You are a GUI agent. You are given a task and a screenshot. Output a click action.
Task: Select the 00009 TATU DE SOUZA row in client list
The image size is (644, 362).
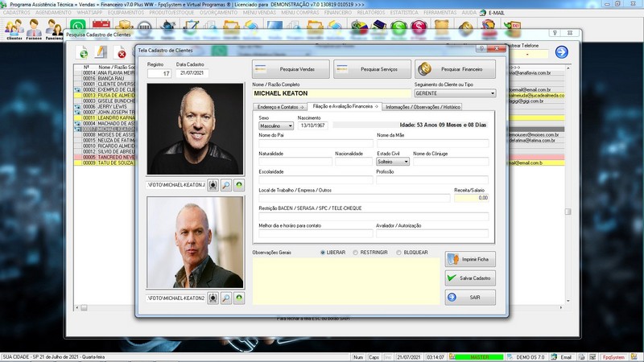click(105, 163)
